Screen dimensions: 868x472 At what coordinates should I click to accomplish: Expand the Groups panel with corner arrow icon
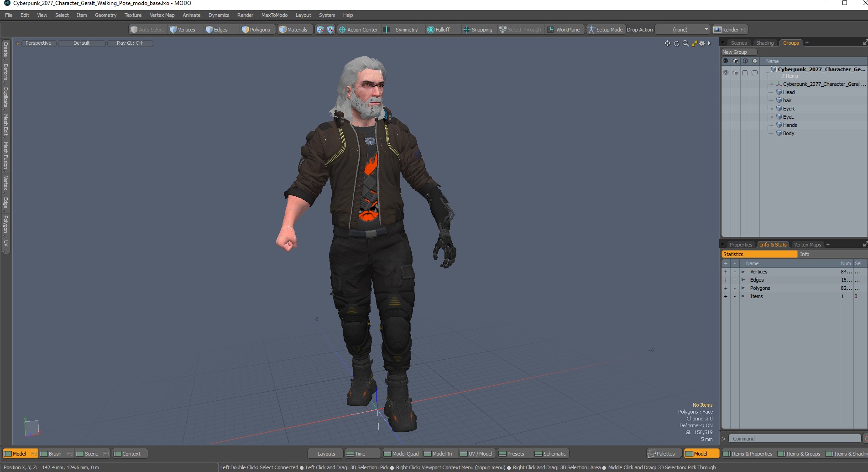865,43
